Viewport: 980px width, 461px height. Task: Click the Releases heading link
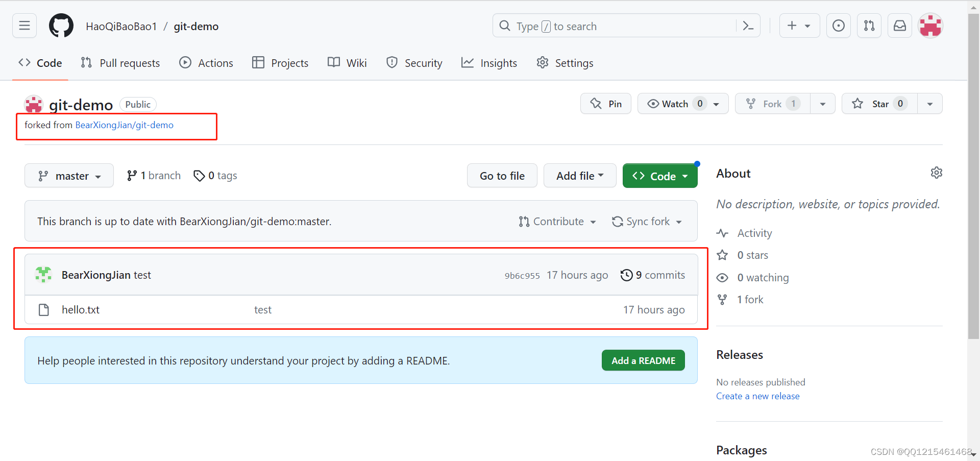(740, 355)
